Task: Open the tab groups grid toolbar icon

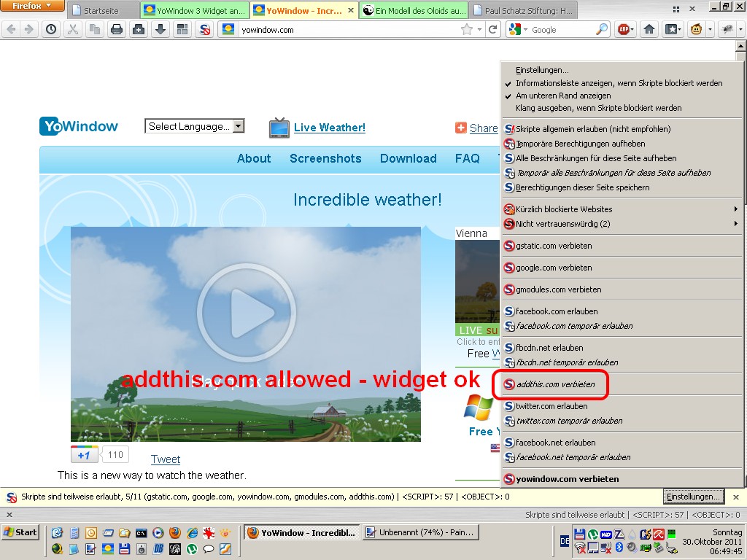Action: pyautogui.click(x=182, y=29)
